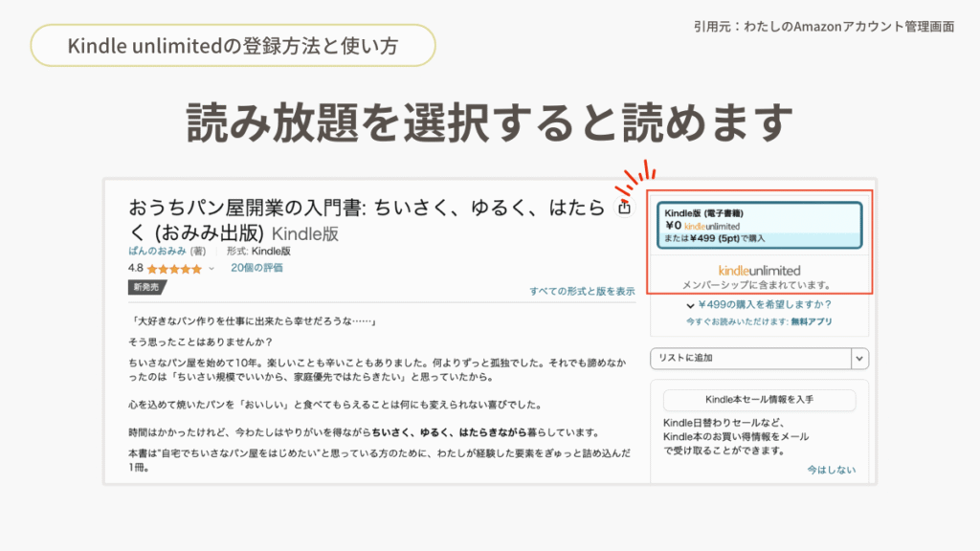Click Kindle本セール情報を入手 button
980x551 pixels.
pyautogui.click(x=759, y=400)
